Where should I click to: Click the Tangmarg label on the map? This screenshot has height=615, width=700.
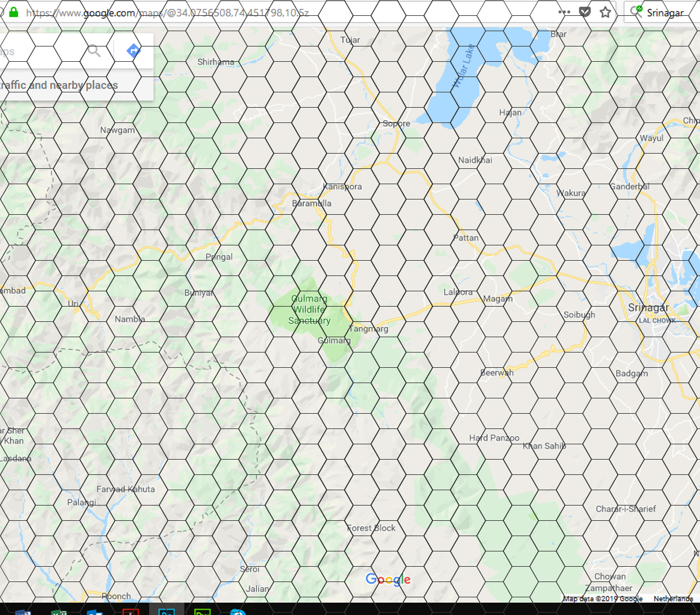pos(368,329)
